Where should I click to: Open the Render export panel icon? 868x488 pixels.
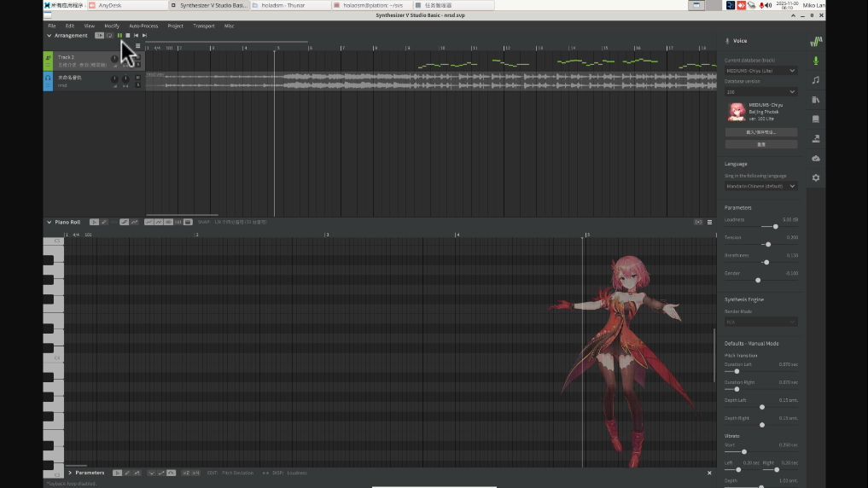(x=816, y=139)
